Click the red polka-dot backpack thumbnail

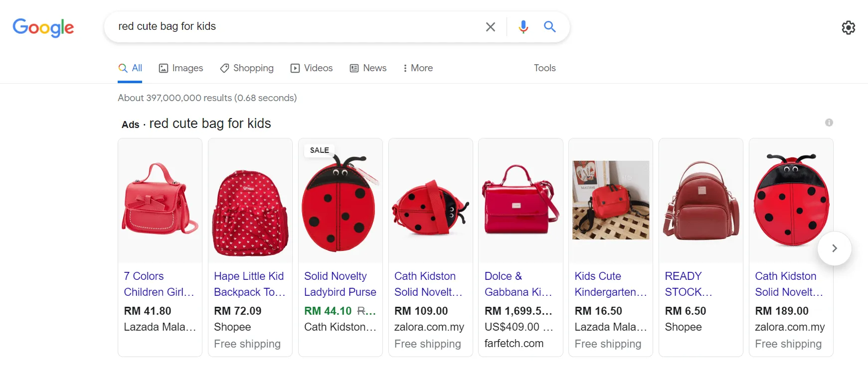(x=250, y=201)
